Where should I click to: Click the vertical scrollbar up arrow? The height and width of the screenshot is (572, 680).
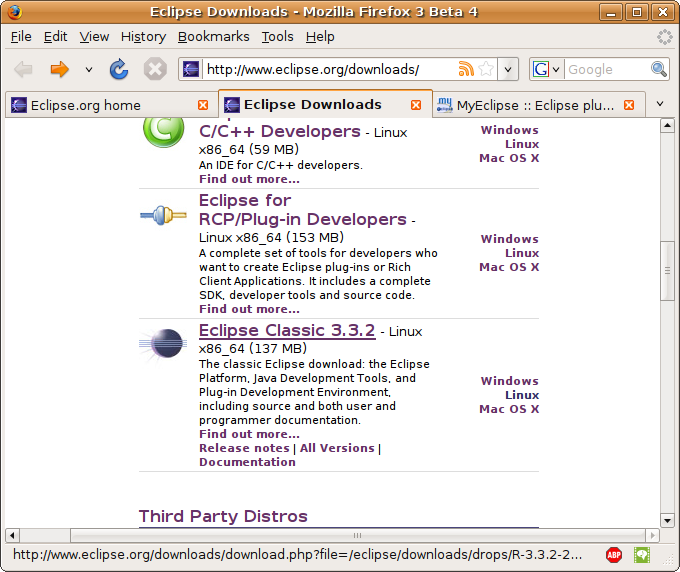point(667,126)
